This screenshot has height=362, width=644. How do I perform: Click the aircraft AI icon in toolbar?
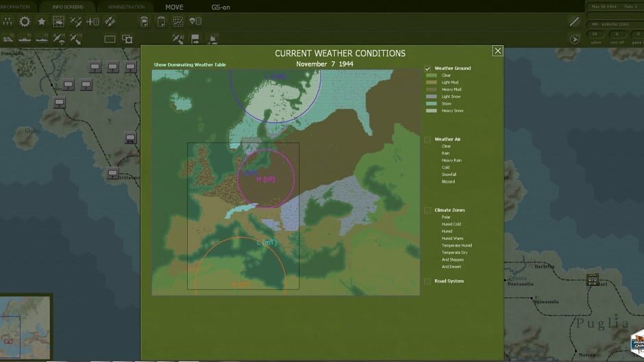pos(178,39)
